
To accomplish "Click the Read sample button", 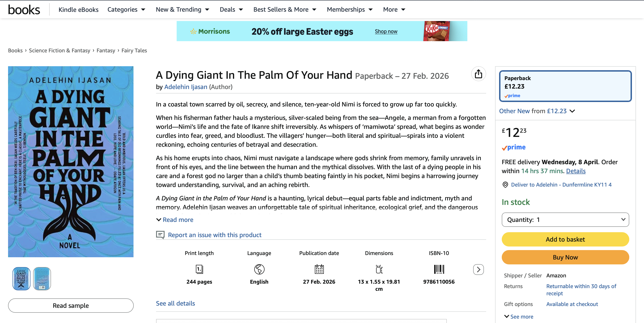I will (71, 306).
